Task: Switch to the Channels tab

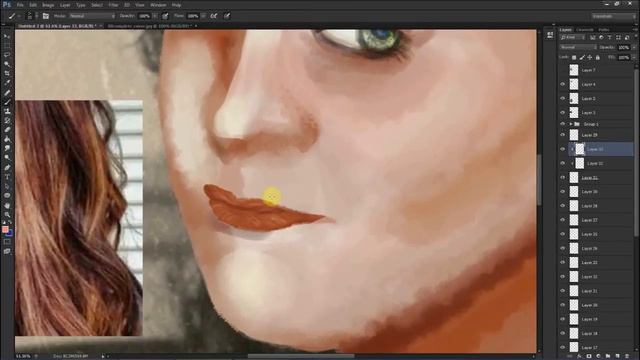Action: point(585,30)
